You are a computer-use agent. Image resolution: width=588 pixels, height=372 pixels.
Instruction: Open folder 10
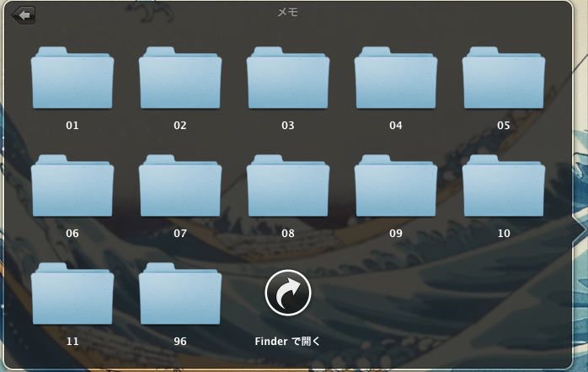[504, 186]
